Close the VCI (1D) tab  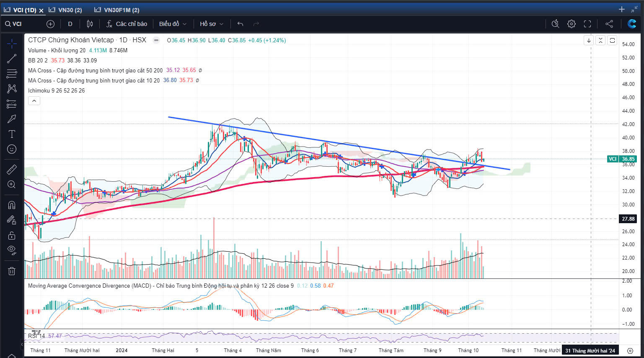point(41,10)
